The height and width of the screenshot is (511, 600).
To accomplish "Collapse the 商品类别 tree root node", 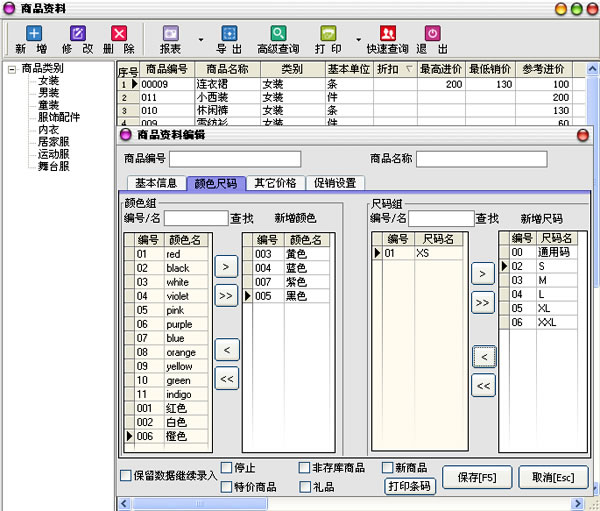I will point(11,69).
